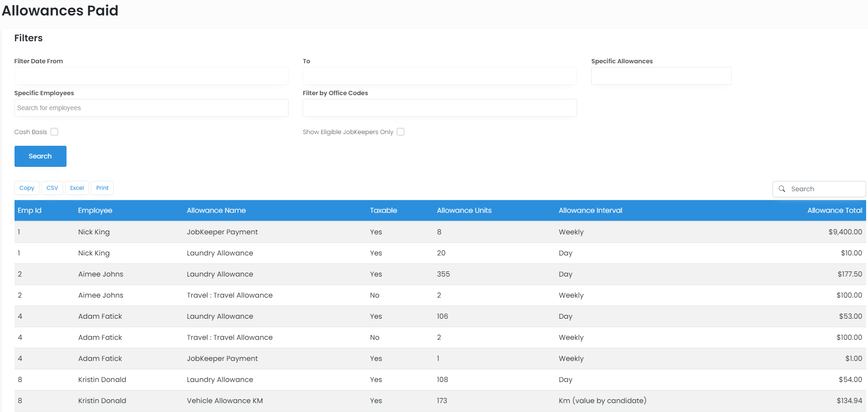Export the table as CSV
868x412 pixels.
(52, 188)
